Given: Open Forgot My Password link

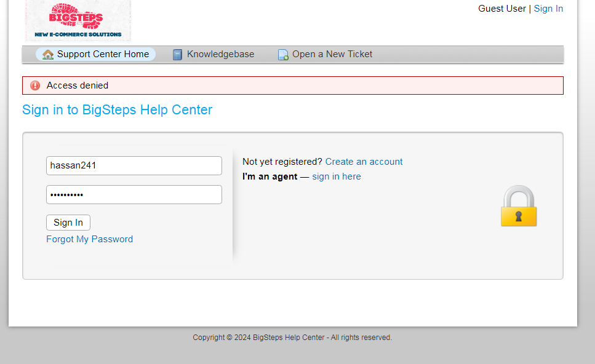Looking at the screenshot, I should (90, 239).
